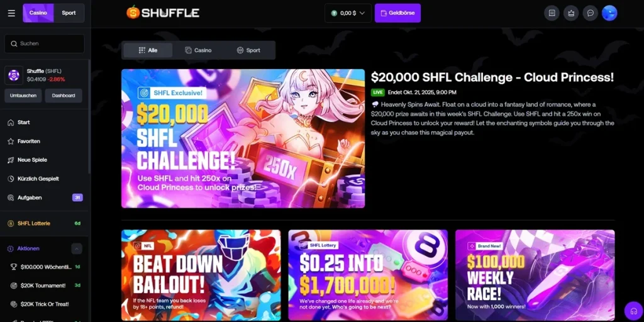Open the VIP crown icon
The width and height of the screenshot is (644, 322).
(x=571, y=13)
